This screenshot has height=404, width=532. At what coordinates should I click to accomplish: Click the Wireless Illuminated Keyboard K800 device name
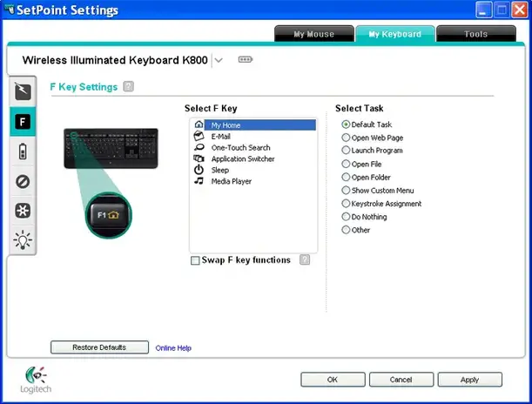pos(115,60)
